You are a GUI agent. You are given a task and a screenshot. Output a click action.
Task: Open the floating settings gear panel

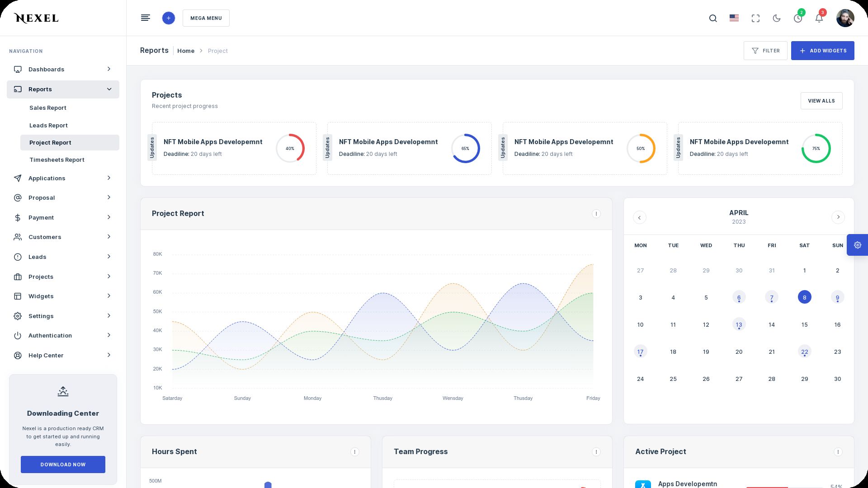click(857, 245)
